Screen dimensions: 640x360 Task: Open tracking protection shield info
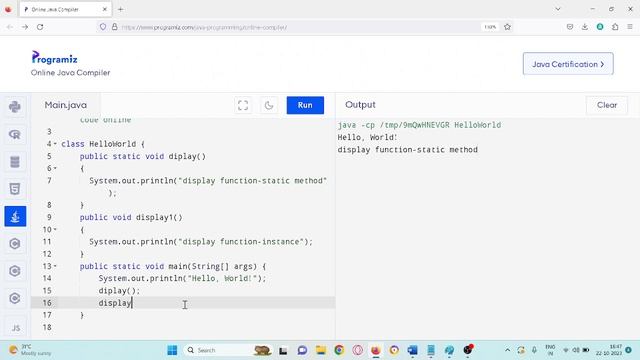[103, 27]
